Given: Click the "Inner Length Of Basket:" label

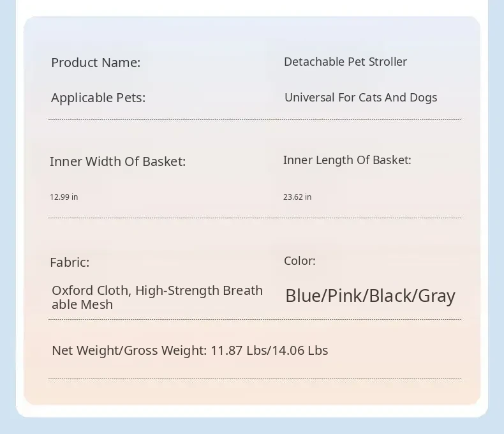Looking at the screenshot, I should [347, 160].
